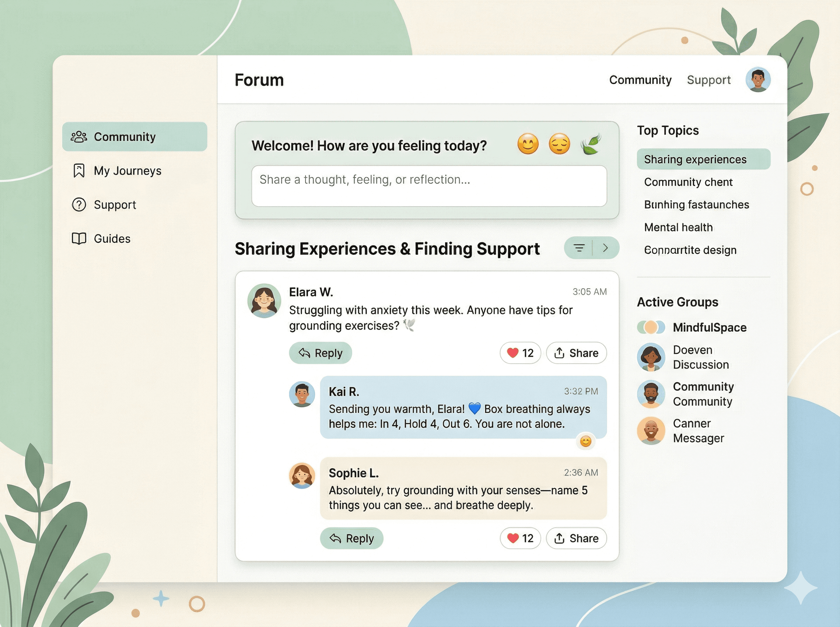The image size is (840, 627).
Task: Click Elara W.'s avatar
Action: [x=264, y=301]
